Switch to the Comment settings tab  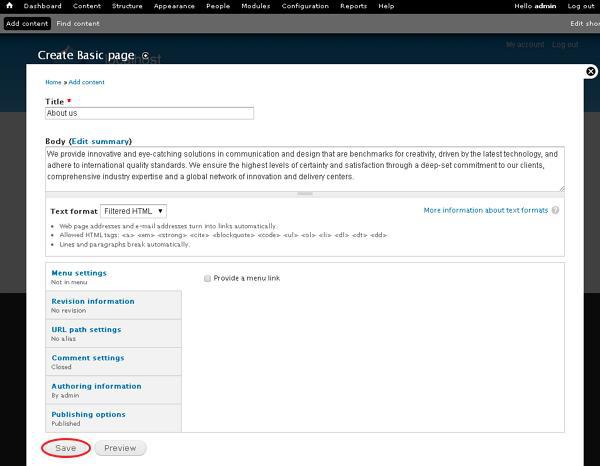87,357
